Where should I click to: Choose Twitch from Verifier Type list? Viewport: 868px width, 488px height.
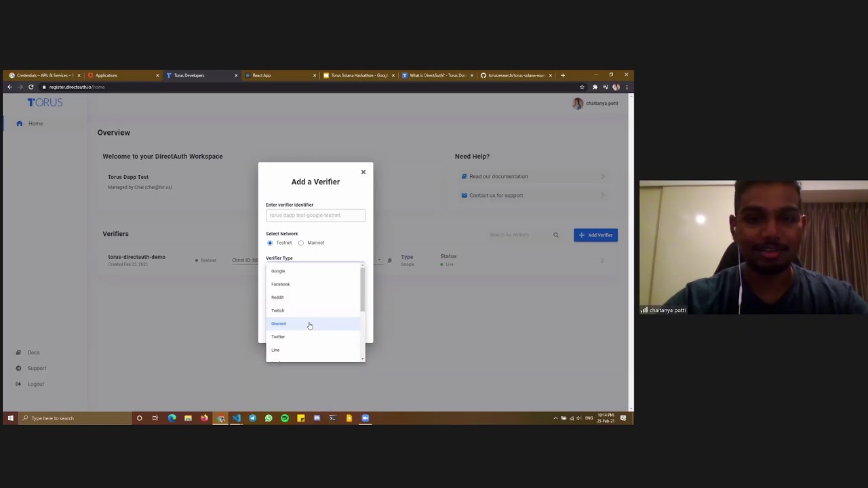click(313, 310)
